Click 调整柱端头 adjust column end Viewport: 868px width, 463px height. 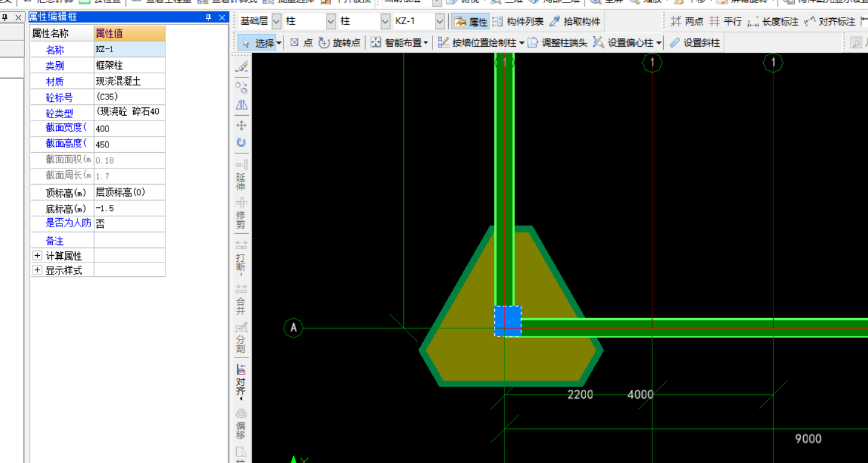557,42
